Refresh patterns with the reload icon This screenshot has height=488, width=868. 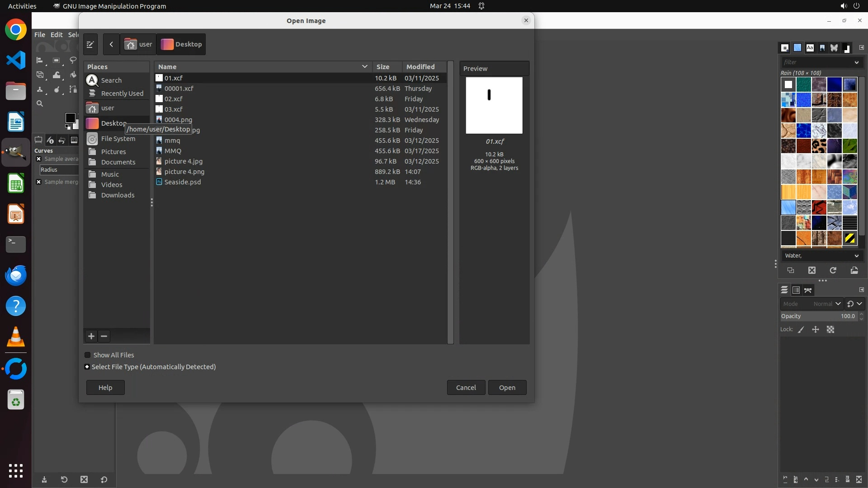click(x=833, y=270)
